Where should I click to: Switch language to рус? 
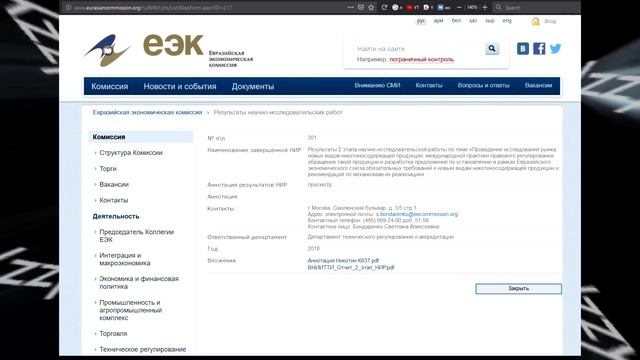point(421,21)
